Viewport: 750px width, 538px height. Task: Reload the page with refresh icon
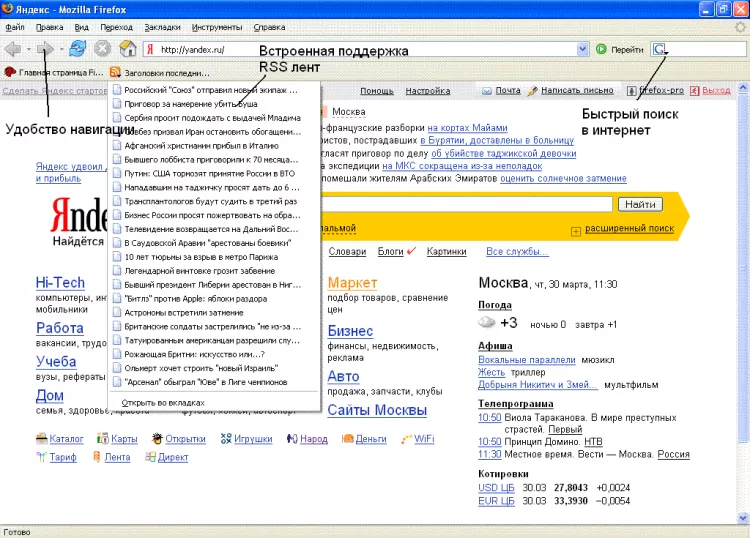77,48
